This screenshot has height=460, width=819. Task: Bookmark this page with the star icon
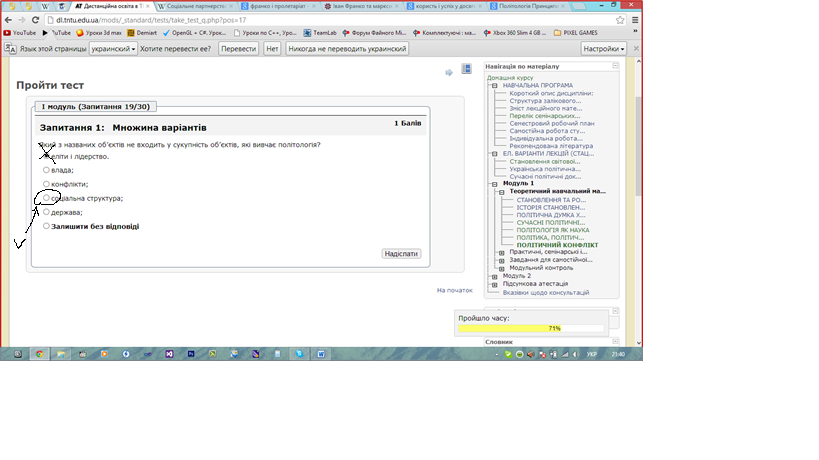620,20
